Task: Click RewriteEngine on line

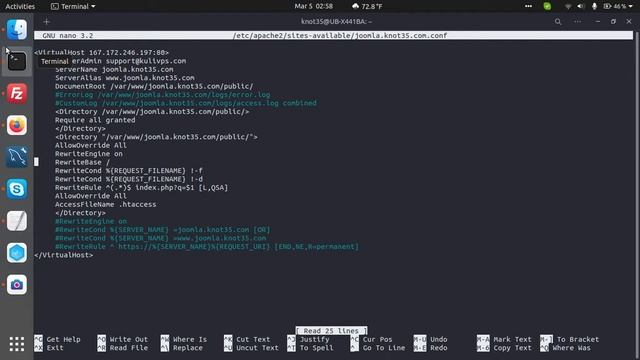Action: [x=89, y=154]
